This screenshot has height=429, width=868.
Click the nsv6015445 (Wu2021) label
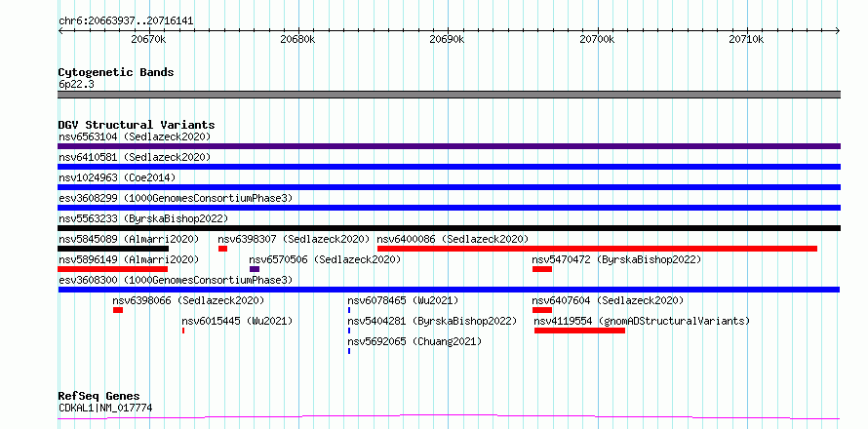tap(237, 321)
